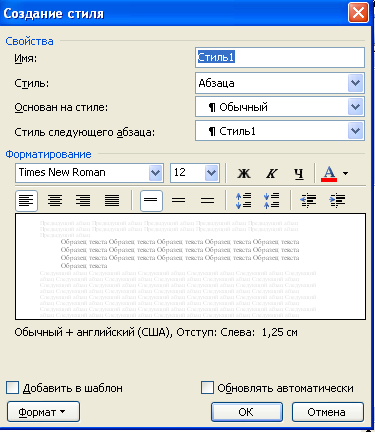Screen dimensions: 375x432
Task: Align paragraph text right
Action: coord(83,201)
